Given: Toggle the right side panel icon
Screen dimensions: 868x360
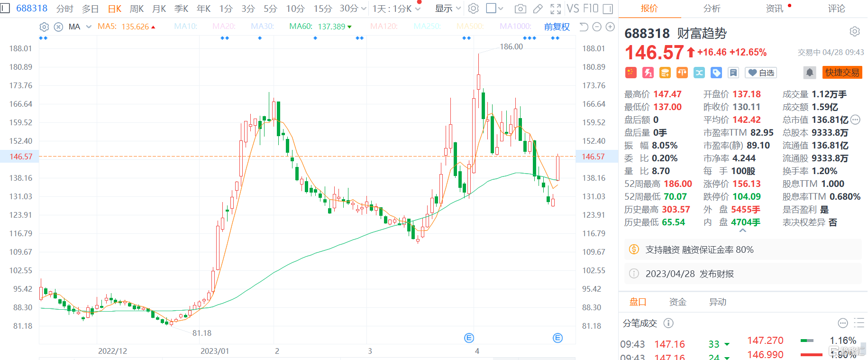Looking at the screenshot, I should point(608,9).
